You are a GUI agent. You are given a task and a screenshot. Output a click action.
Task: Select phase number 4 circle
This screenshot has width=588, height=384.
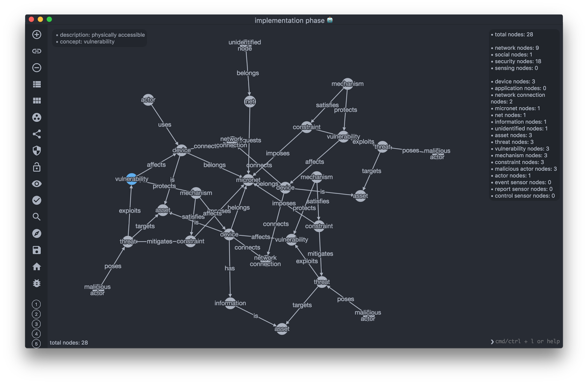tap(36, 334)
